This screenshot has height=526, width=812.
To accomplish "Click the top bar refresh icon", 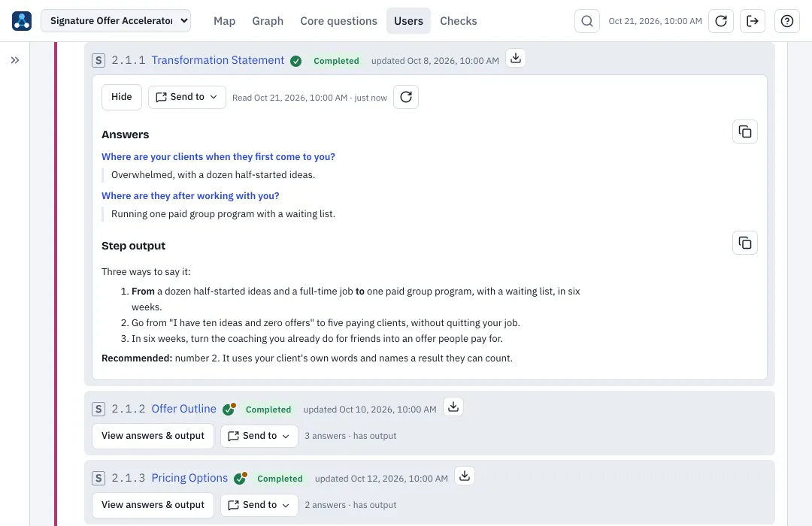I will pyautogui.click(x=721, y=21).
